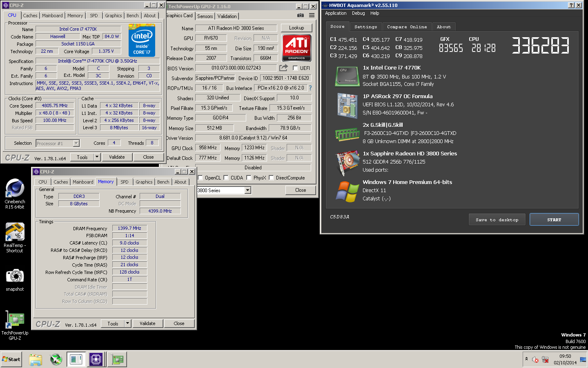The height and width of the screenshot is (368, 588).
Task: Click GPU-Z screenshot camera icon
Action: pyautogui.click(x=301, y=16)
